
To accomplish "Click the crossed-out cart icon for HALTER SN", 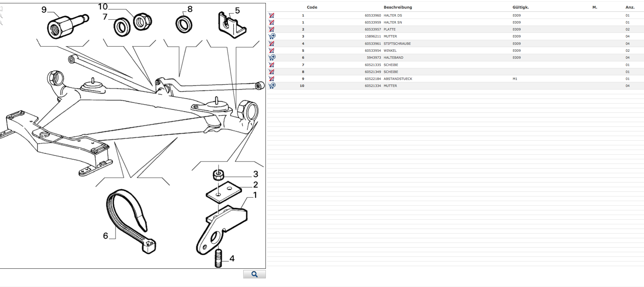I will click(271, 22).
